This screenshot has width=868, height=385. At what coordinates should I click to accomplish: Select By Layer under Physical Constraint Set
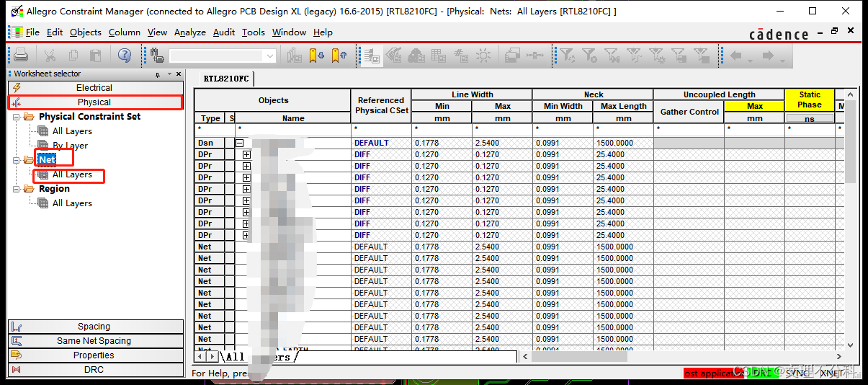(70, 146)
